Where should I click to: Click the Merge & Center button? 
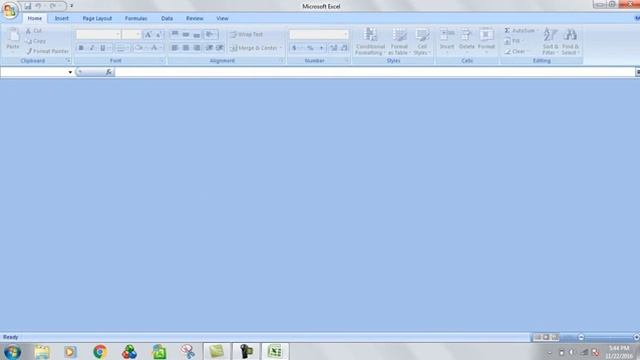point(256,48)
